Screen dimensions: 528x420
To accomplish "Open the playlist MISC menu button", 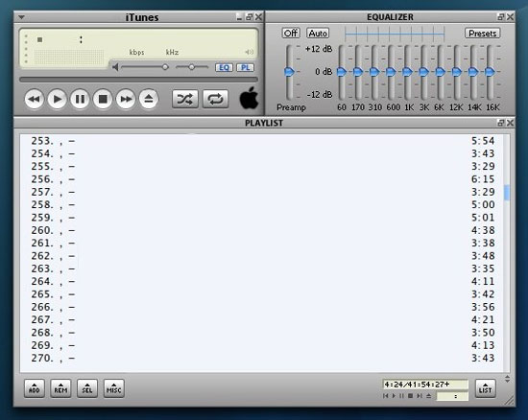I will (x=114, y=388).
